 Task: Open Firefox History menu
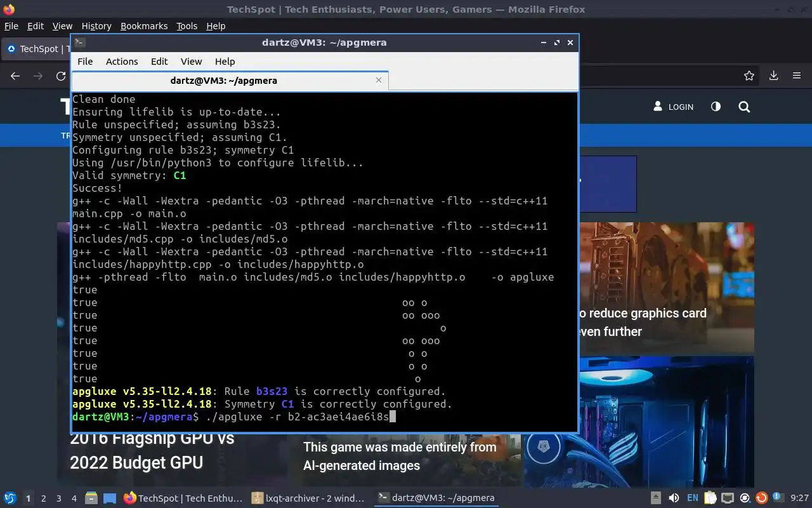[96, 26]
